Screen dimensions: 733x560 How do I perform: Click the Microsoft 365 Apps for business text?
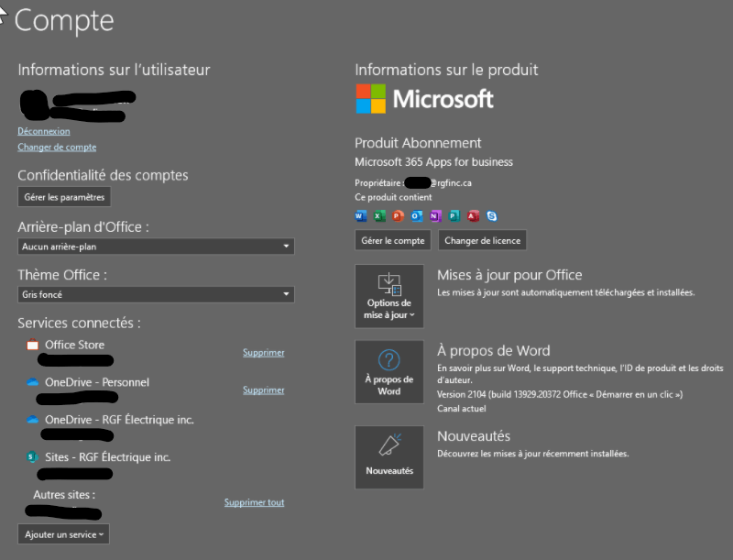pos(433,162)
